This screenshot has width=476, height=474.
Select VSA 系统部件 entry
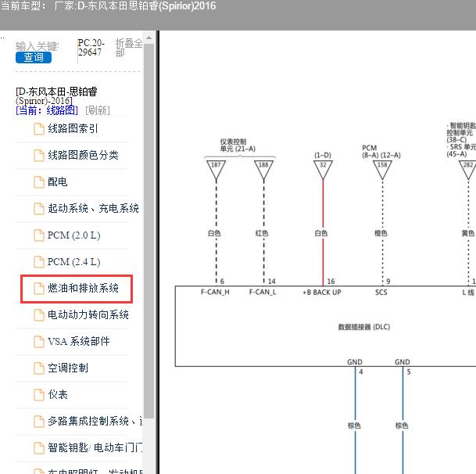79,341
